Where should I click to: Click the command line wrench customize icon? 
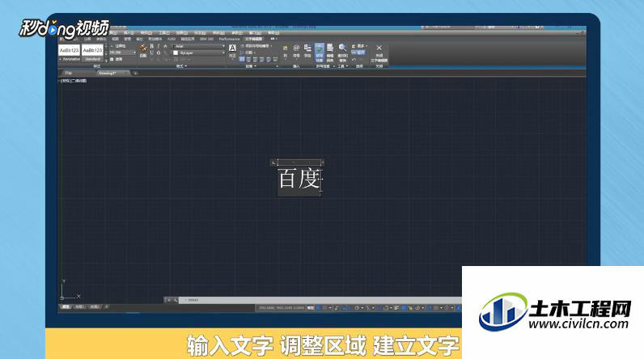176,300
